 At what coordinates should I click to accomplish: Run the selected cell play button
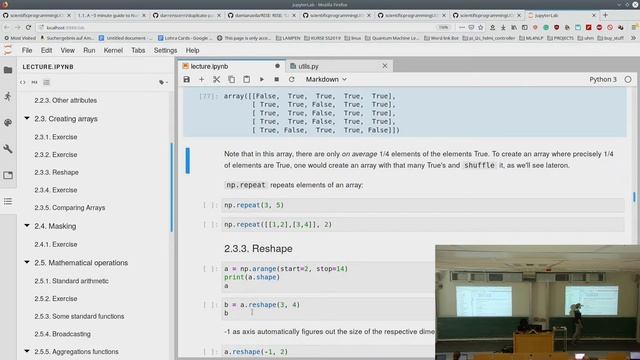point(262,79)
